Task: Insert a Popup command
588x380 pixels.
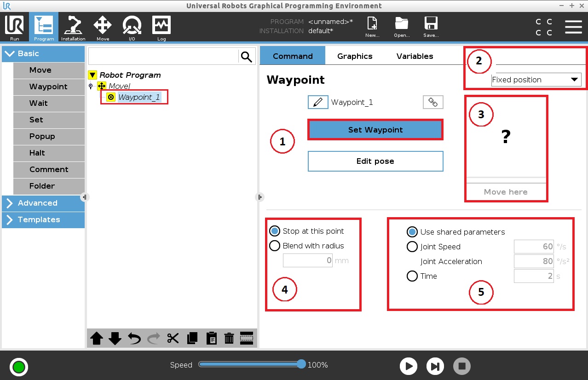Action: (x=49, y=136)
